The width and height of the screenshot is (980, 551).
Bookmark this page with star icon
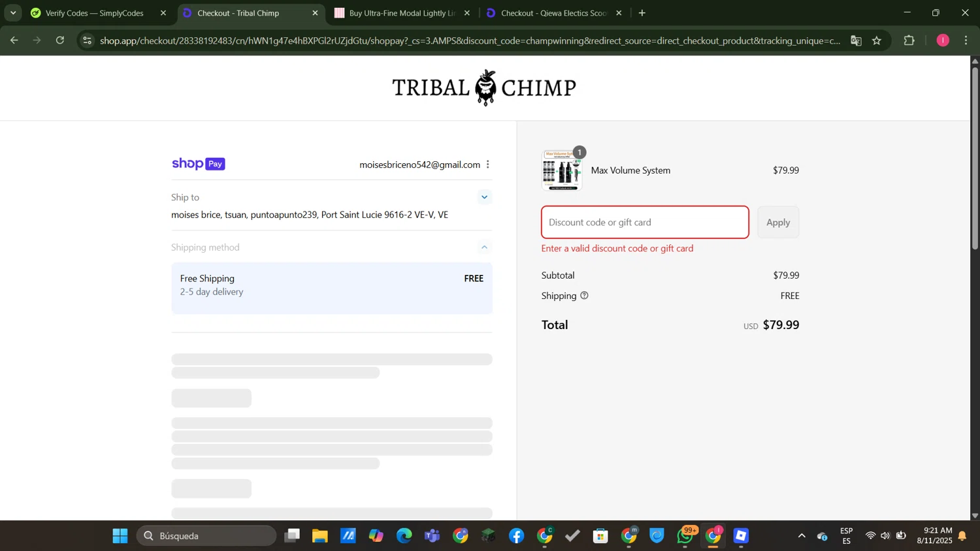click(x=877, y=40)
